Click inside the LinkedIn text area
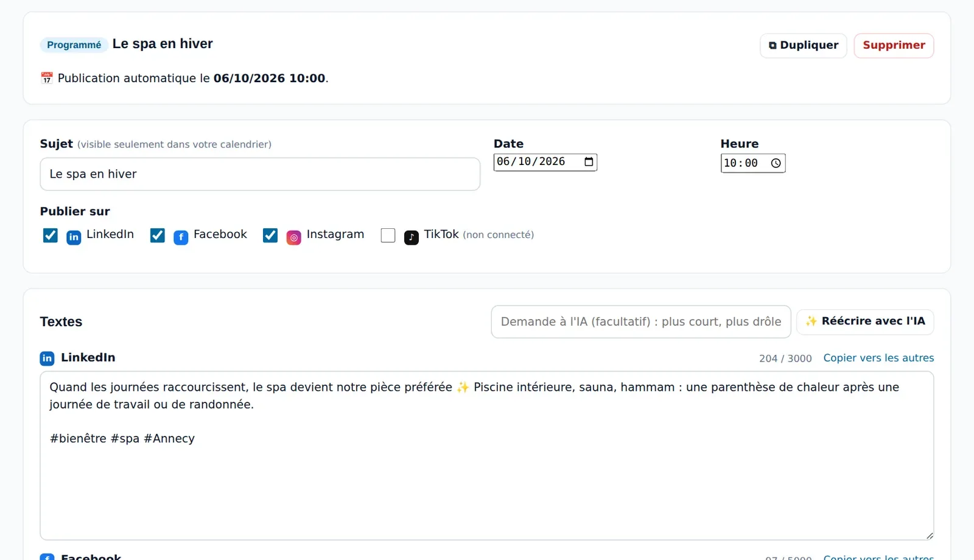This screenshot has width=974, height=560. [487, 455]
